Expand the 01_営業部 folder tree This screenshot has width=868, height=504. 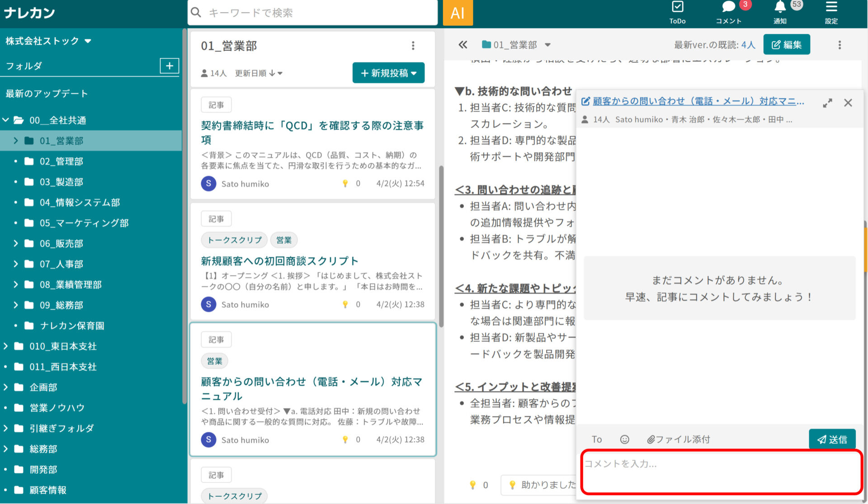(16, 141)
